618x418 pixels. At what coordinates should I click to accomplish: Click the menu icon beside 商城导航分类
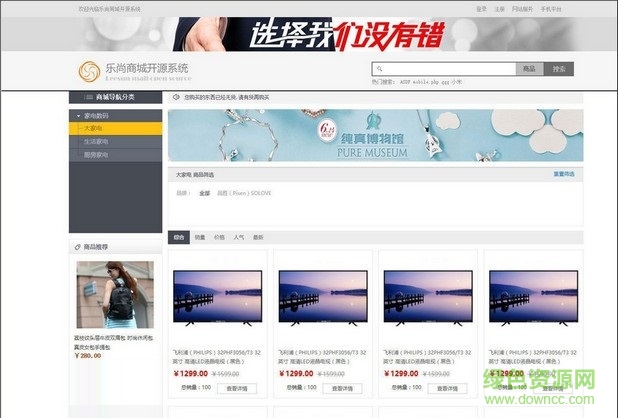pos(90,98)
